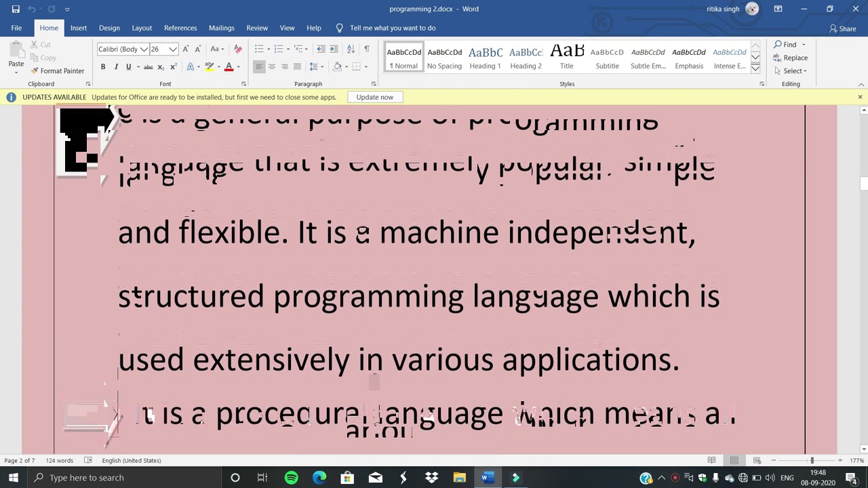Click the proofing errors status bar icon
The image size is (868, 488).
(x=88, y=460)
